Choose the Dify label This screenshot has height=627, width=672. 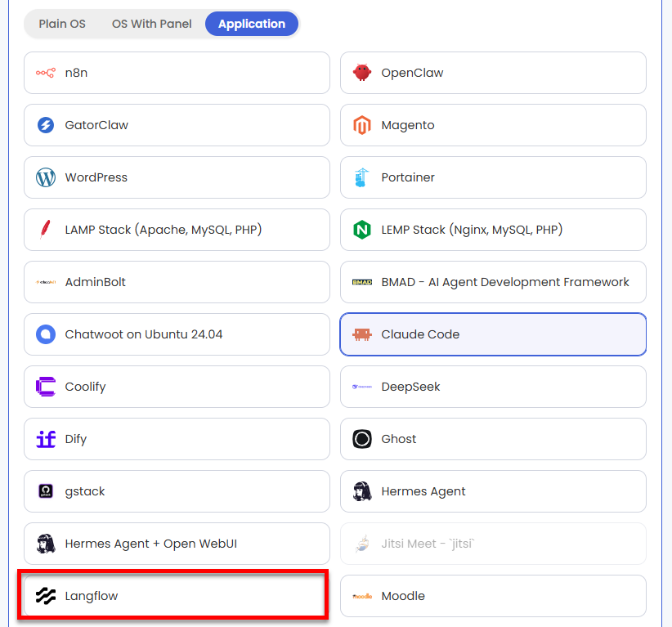tap(76, 439)
